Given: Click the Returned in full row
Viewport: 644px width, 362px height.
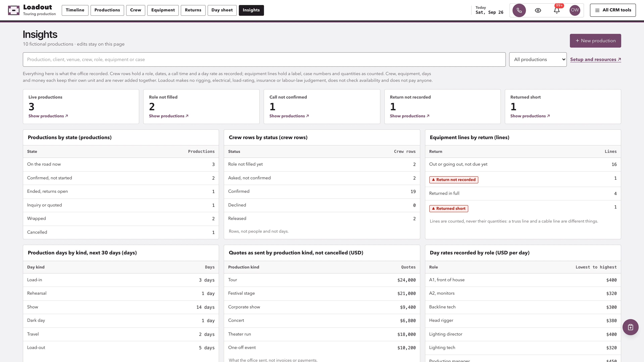Looking at the screenshot, I should click(523, 193).
